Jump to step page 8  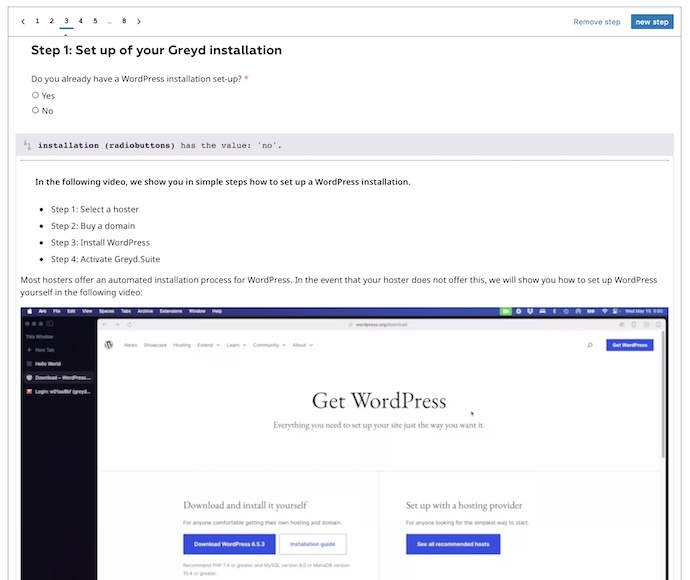124,21
